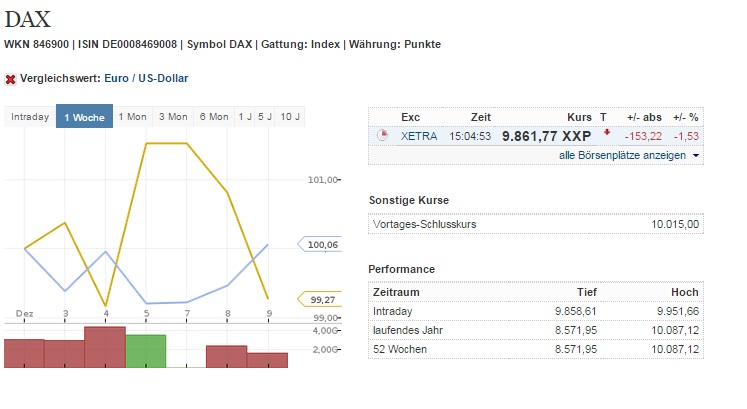This screenshot has height=409, width=747.
Task: Select the 1 Woche time range
Action: [84, 117]
